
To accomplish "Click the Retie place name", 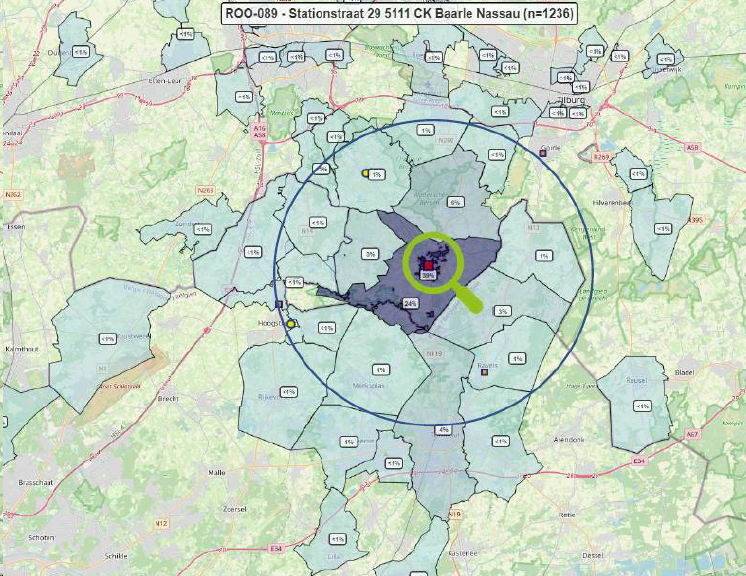I will [567, 515].
